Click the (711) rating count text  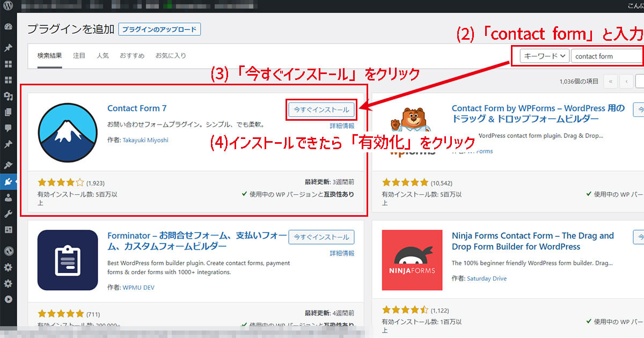click(93, 314)
